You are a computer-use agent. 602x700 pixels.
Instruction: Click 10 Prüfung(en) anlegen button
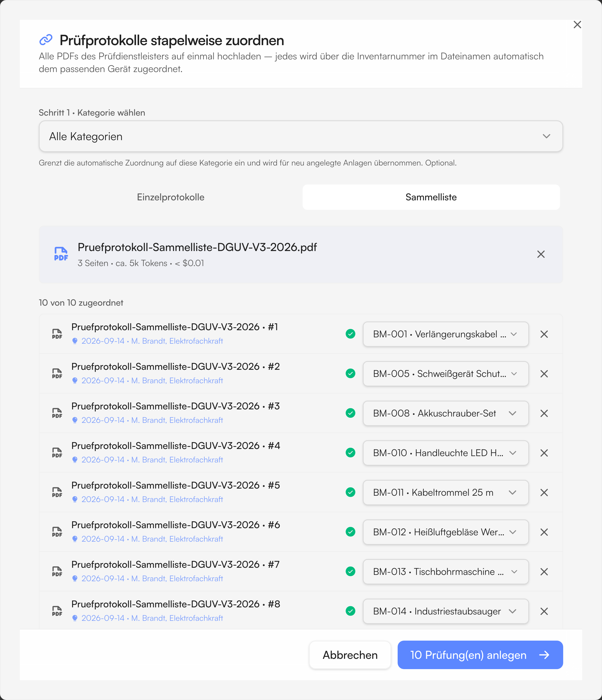(480, 655)
